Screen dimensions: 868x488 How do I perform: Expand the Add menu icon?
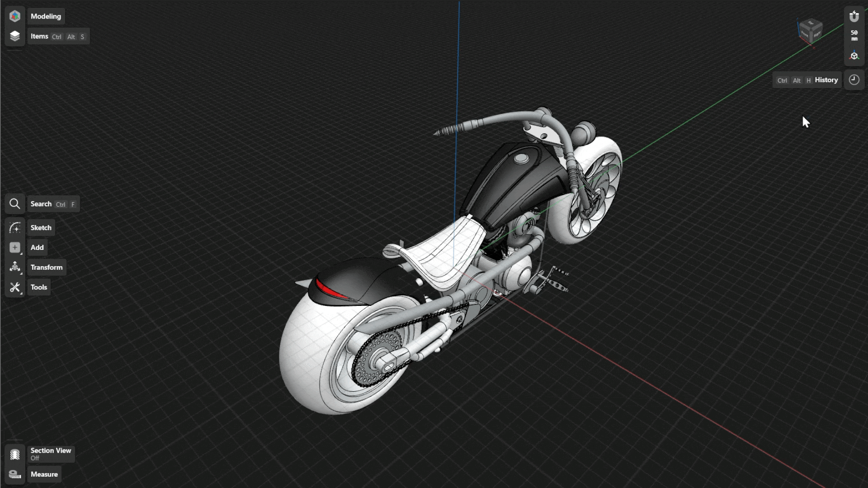point(15,248)
